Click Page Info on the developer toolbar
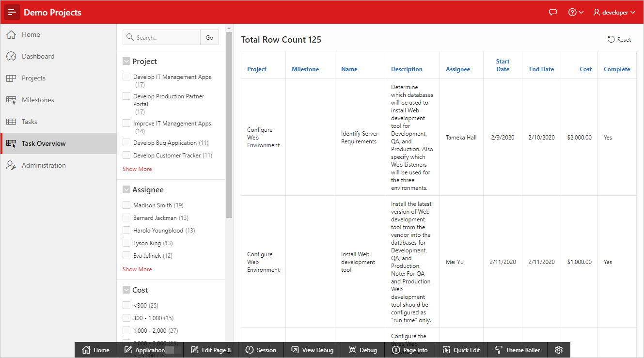This screenshot has width=644, height=358. [x=410, y=350]
